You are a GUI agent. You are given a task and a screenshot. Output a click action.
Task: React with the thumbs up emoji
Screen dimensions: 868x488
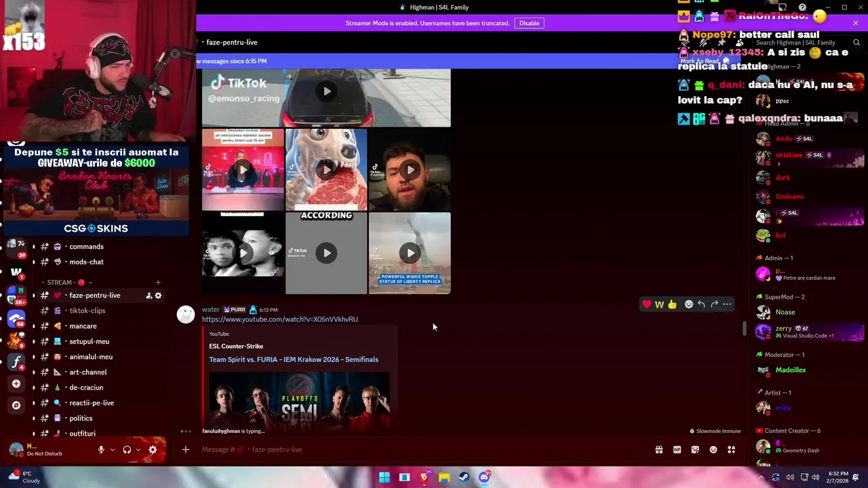[x=672, y=304]
